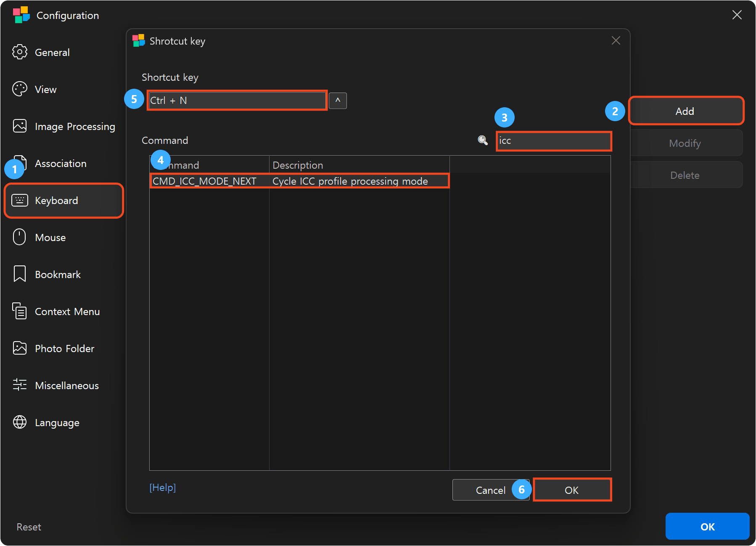Click the Image Processing picture icon
Viewport: 756px width, 546px height.
click(x=20, y=126)
